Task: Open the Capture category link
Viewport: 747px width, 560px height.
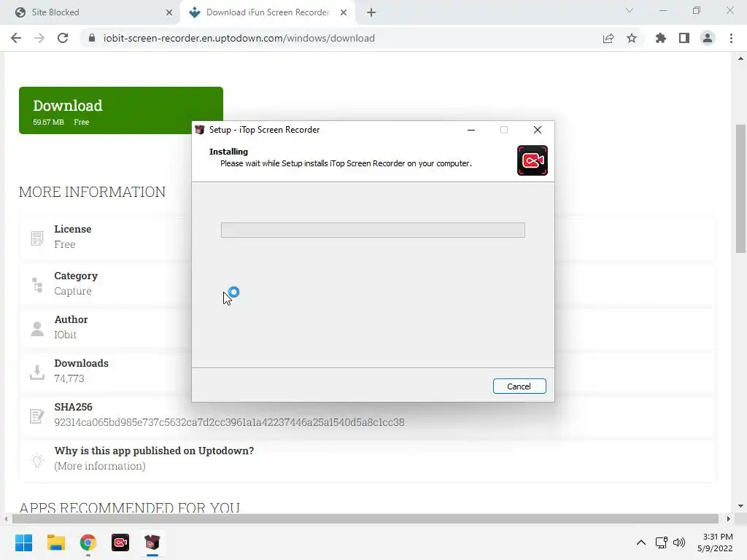Action: (x=73, y=291)
